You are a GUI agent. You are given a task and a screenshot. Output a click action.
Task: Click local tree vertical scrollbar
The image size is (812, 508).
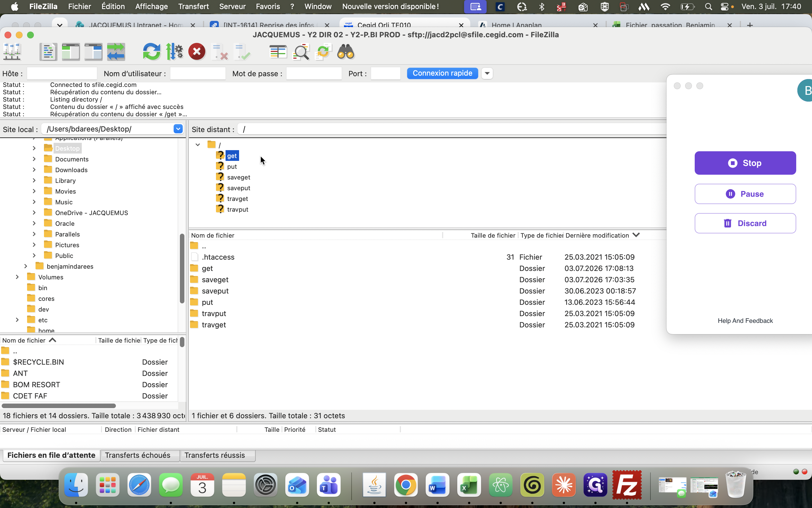pyautogui.click(x=182, y=268)
